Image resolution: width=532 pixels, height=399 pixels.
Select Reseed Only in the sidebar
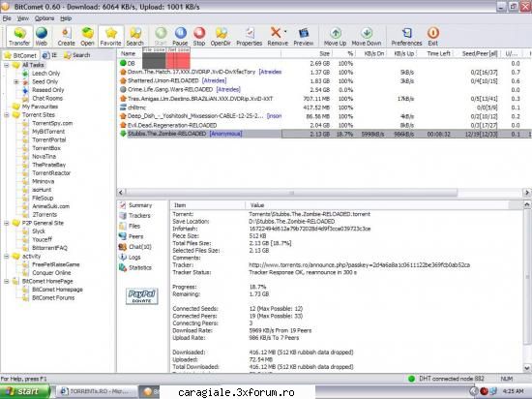click(x=47, y=90)
